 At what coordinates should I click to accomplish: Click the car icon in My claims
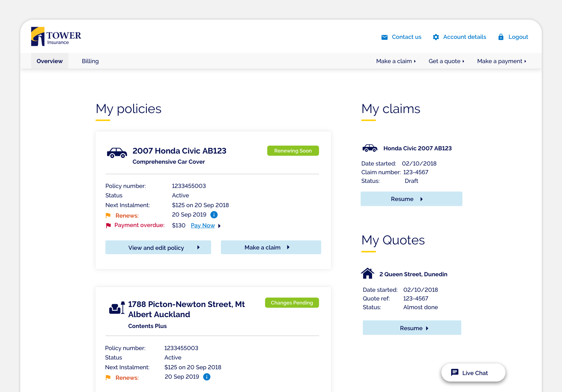(x=370, y=148)
